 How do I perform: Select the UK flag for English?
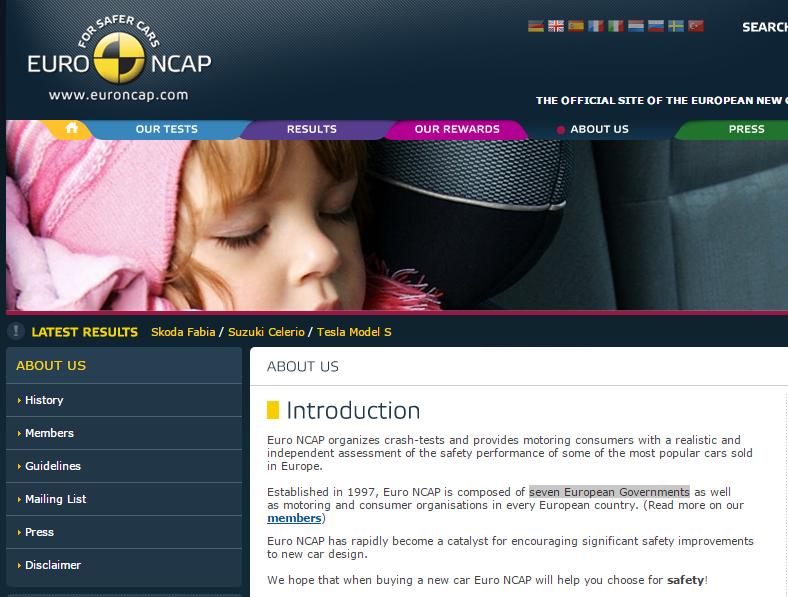(556, 27)
